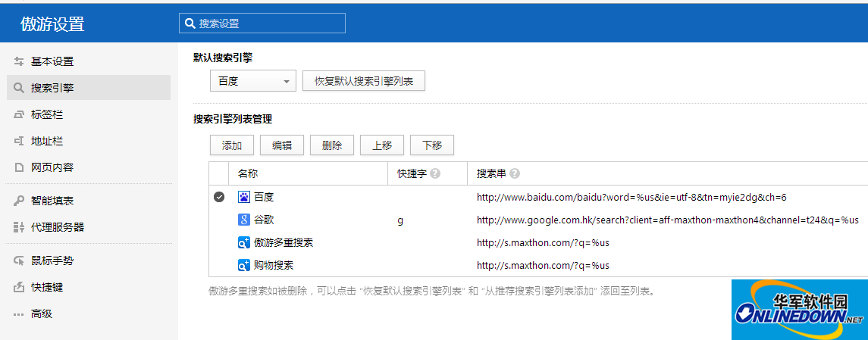This screenshot has width=868, height=340.
Task: Click the search magnifier icon in header
Action: coord(190,23)
